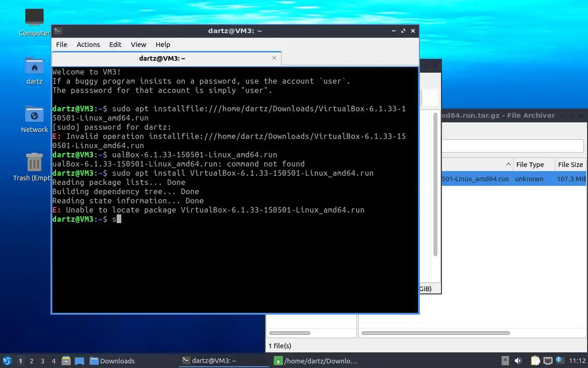This screenshot has width=588, height=368.
Task: Click the '107.3 MiB' file size cell
Action: (571, 179)
